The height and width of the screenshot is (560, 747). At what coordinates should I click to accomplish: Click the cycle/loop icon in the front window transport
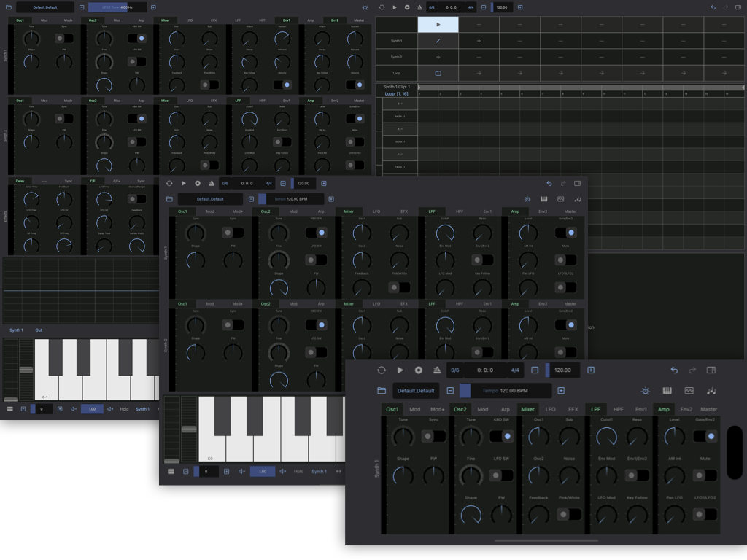tap(381, 370)
